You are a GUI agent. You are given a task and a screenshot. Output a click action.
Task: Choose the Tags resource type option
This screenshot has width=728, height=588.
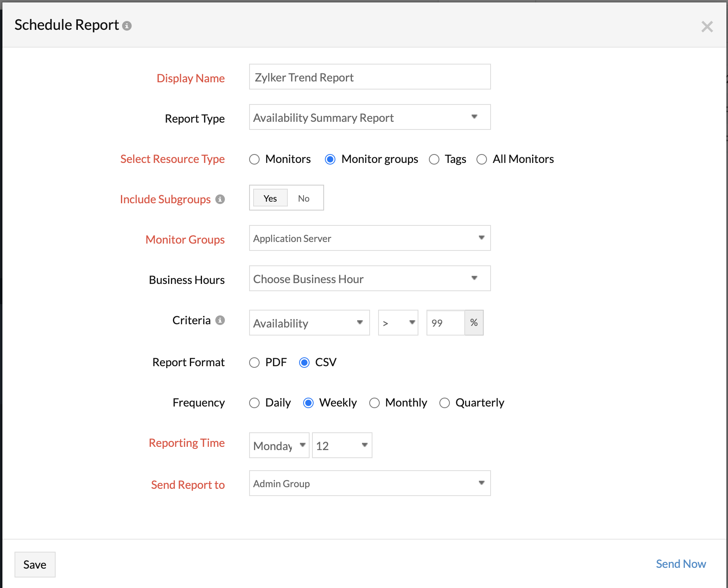click(x=434, y=159)
